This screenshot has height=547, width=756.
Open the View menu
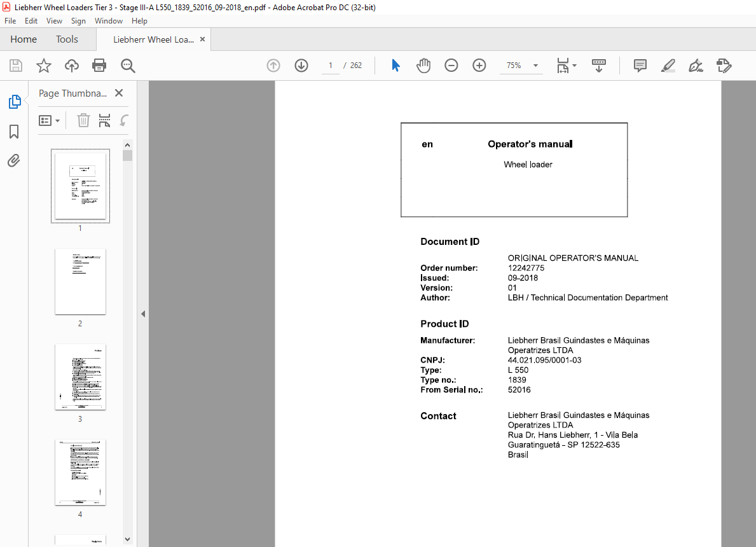click(54, 21)
